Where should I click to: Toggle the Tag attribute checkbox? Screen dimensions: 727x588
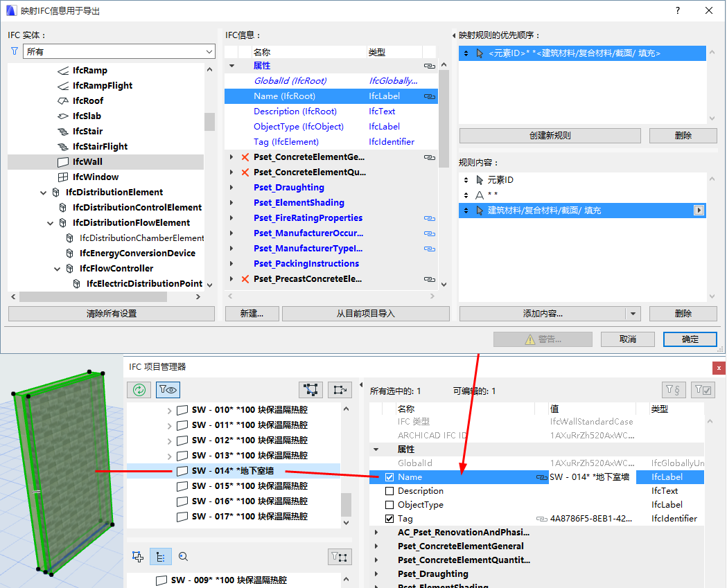389,519
